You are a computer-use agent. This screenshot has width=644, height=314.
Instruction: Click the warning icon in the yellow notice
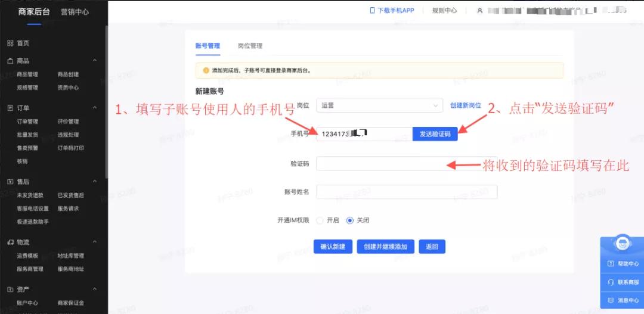(206, 70)
